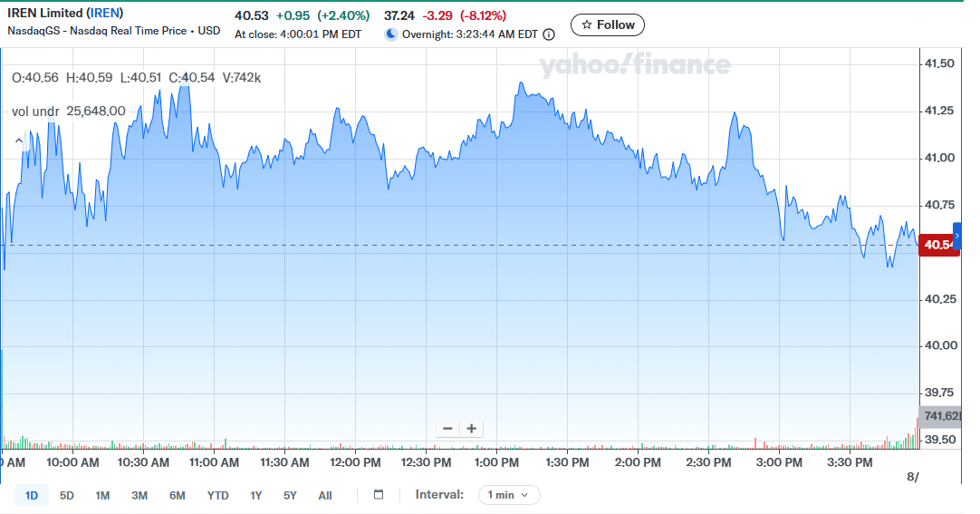The image size is (980, 514).
Task: Select the 3M time range
Action: coord(139,495)
